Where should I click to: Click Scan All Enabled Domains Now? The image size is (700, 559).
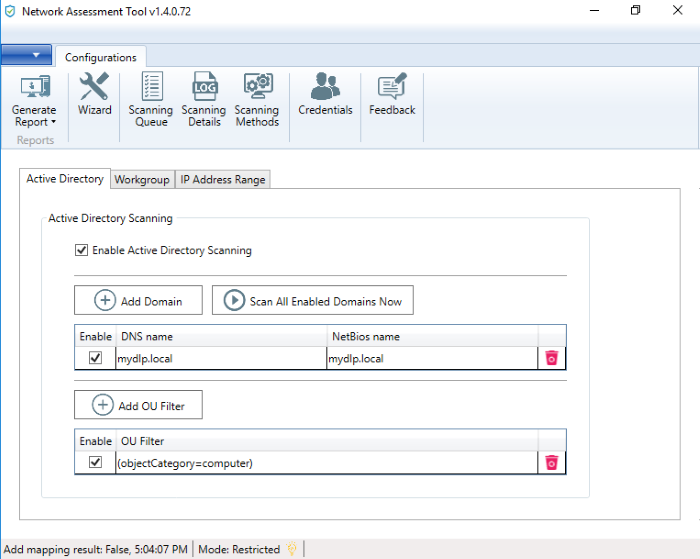(x=312, y=300)
